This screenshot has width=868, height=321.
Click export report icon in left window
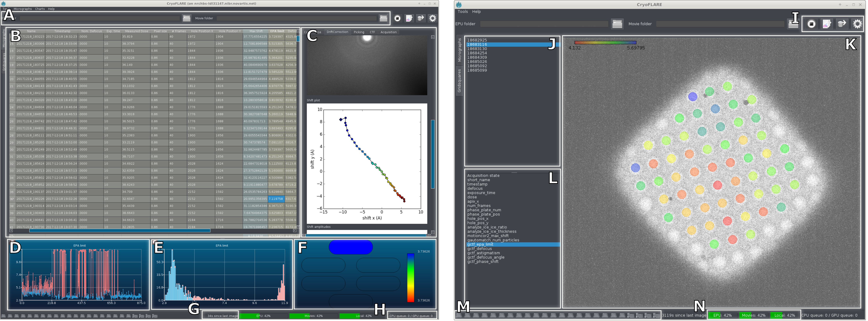click(409, 19)
